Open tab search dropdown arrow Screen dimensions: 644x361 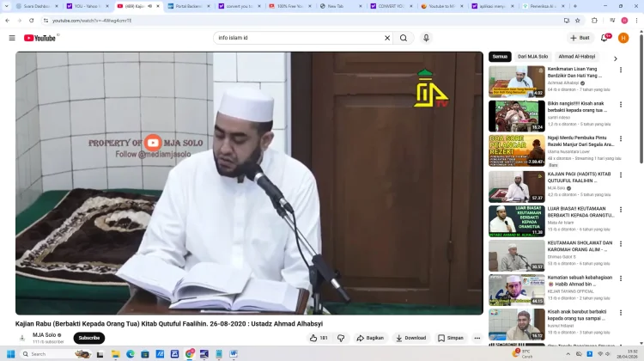pyautogui.click(x=6, y=6)
